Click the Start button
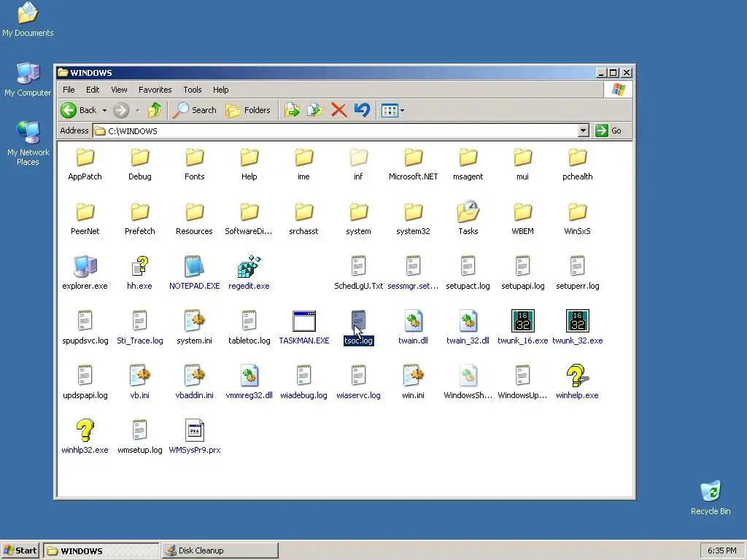Screen dimensions: 747x560 [x=20, y=551]
